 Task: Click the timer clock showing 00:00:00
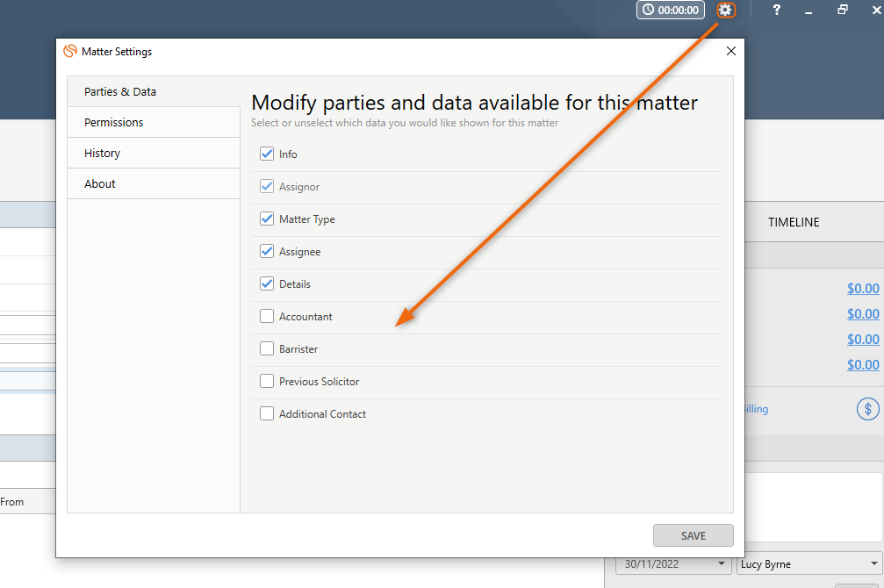[x=671, y=11]
